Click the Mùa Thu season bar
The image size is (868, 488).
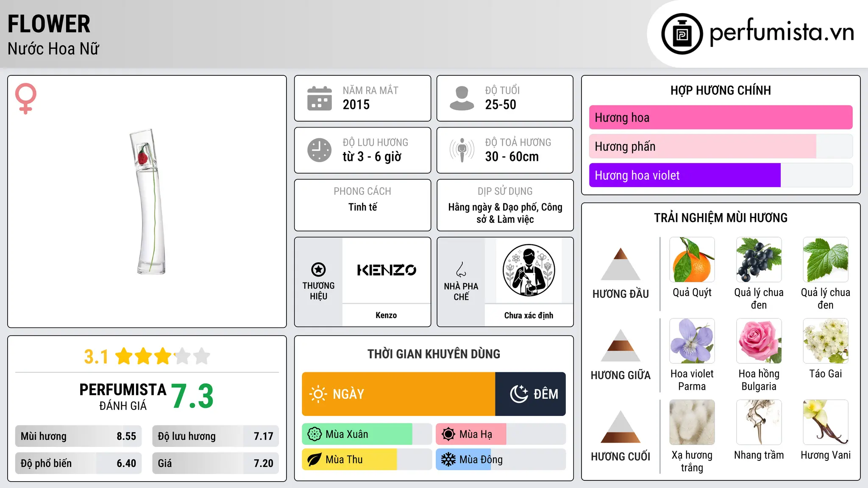click(x=367, y=460)
